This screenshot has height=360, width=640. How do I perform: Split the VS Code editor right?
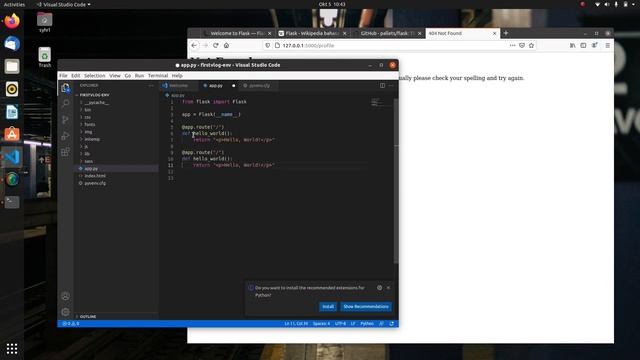[382, 85]
